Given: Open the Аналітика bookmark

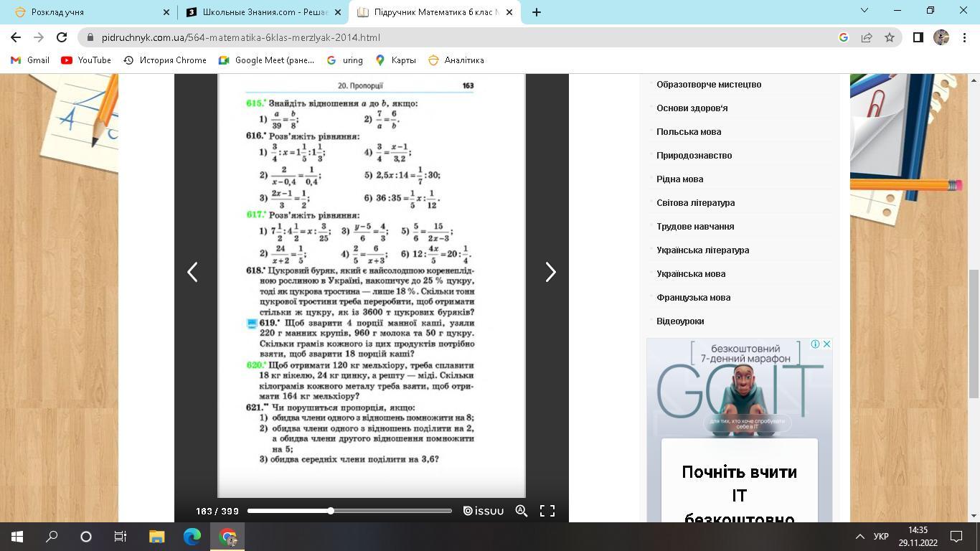Looking at the screenshot, I should [456, 60].
